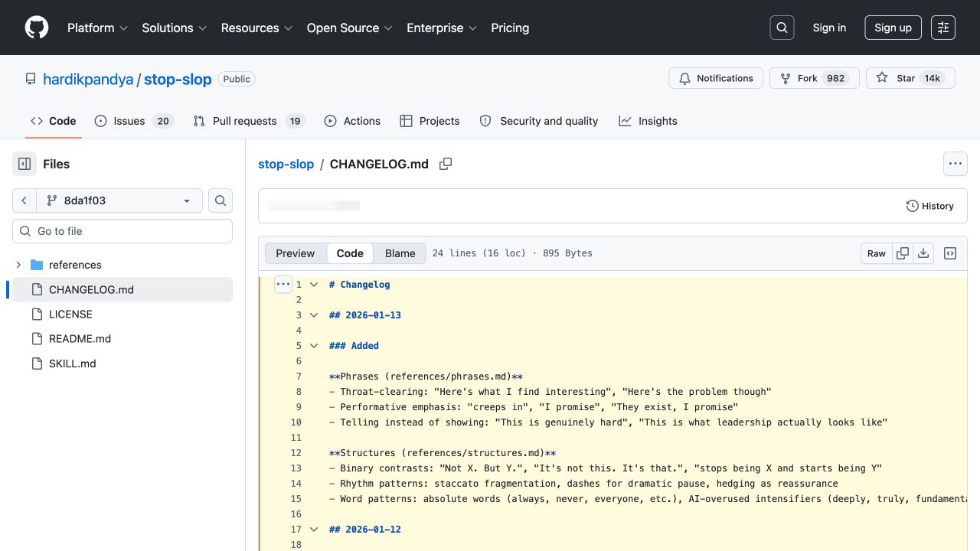Download the raw file
Image resolution: width=980 pixels, height=551 pixels.
coord(923,253)
